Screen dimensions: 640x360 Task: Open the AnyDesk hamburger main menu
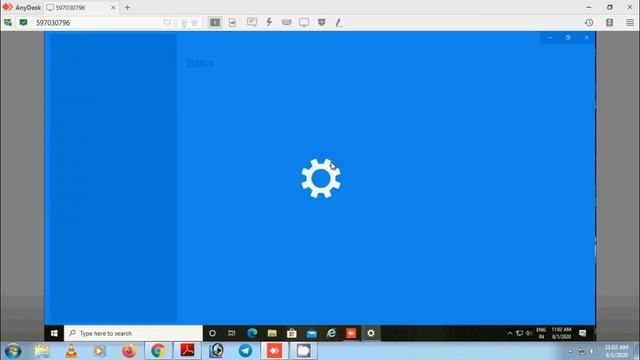click(630, 22)
